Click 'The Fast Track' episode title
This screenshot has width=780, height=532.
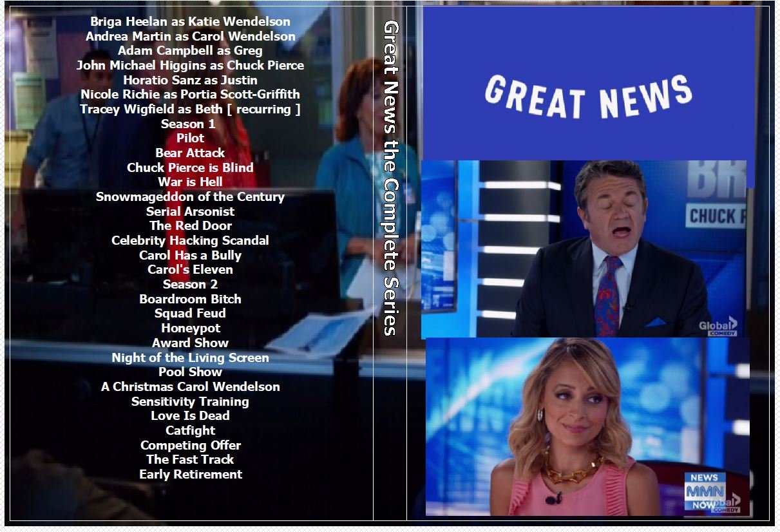click(x=190, y=460)
